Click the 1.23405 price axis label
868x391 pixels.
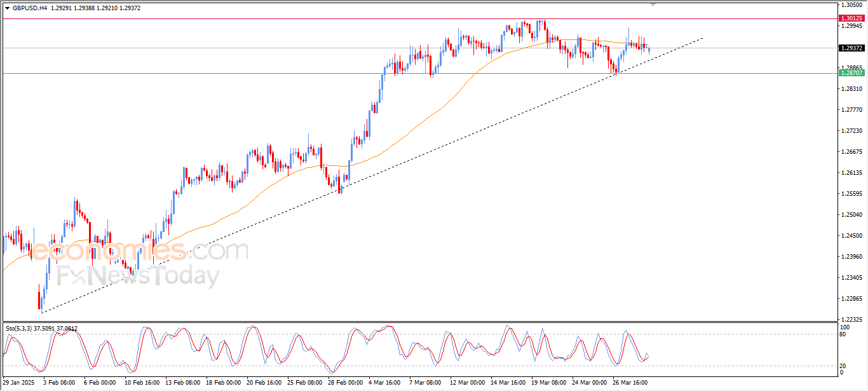pos(850,278)
